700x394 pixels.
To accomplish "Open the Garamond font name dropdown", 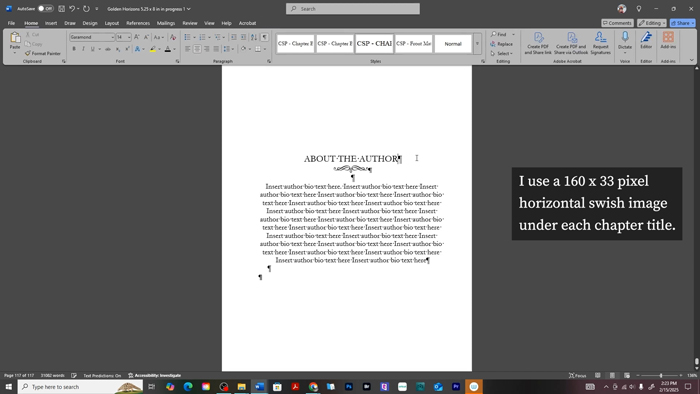I will pyautogui.click(x=112, y=37).
